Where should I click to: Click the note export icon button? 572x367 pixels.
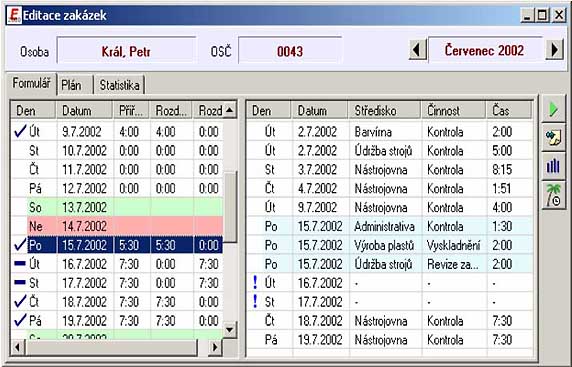[x=553, y=138]
